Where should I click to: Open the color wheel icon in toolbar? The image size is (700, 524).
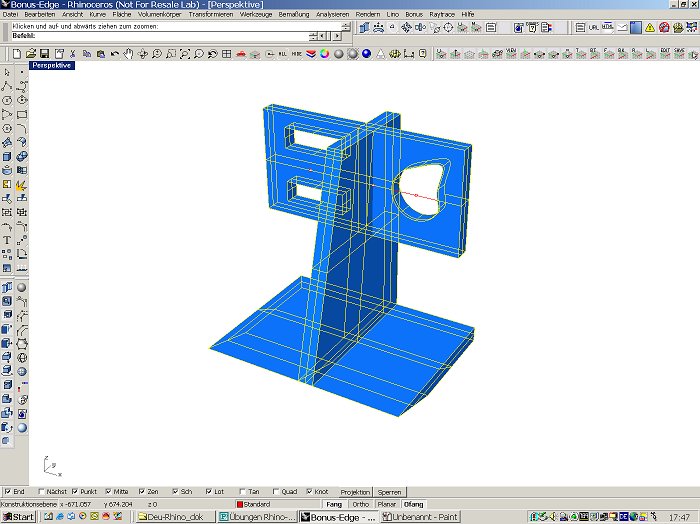(324, 53)
